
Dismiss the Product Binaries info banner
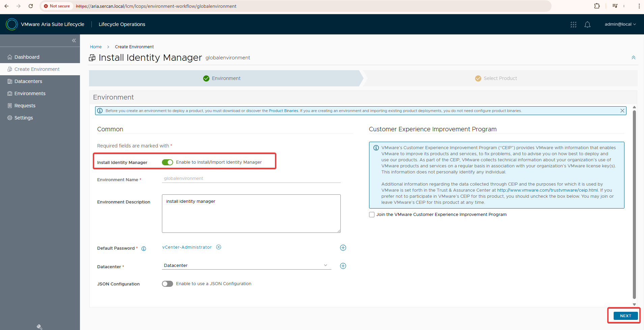coord(622,111)
